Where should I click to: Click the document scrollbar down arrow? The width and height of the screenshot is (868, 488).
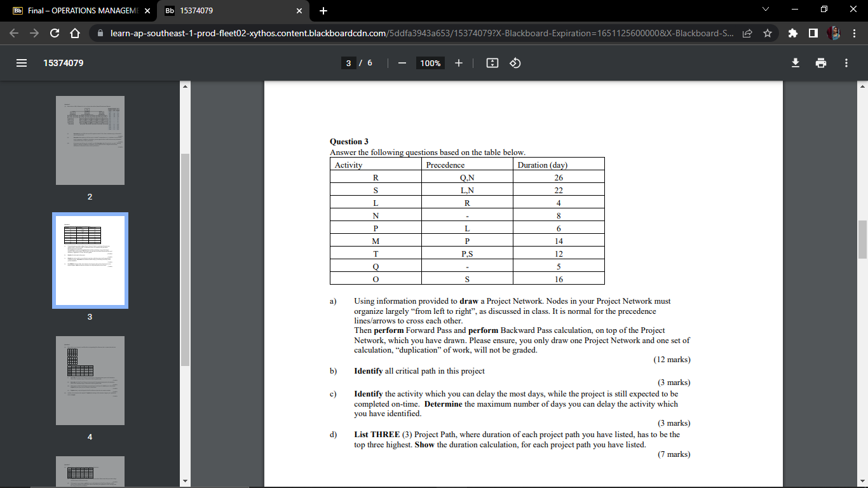click(862, 481)
